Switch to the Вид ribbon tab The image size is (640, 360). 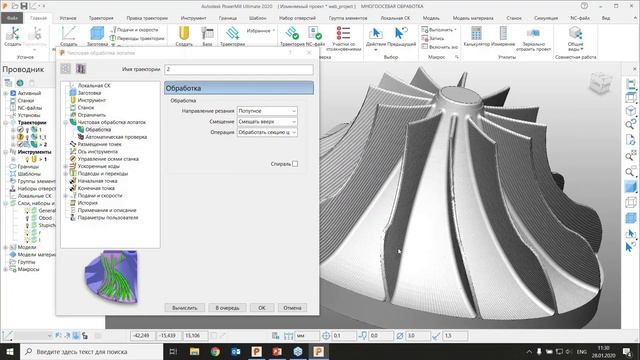click(606, 18)
